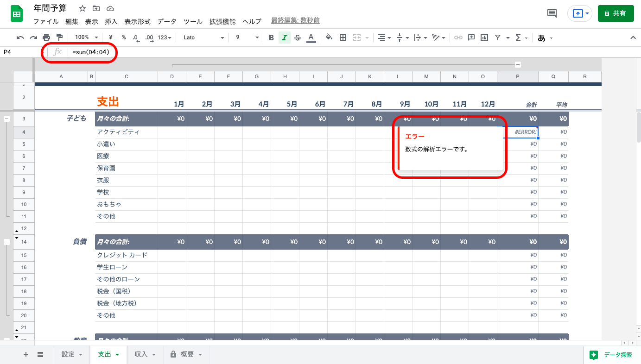Image resolution: width=641 pixels, height=364 pixels.
Task: Click the undo arrow in the toolbar
Action: (x=20, y=38)
